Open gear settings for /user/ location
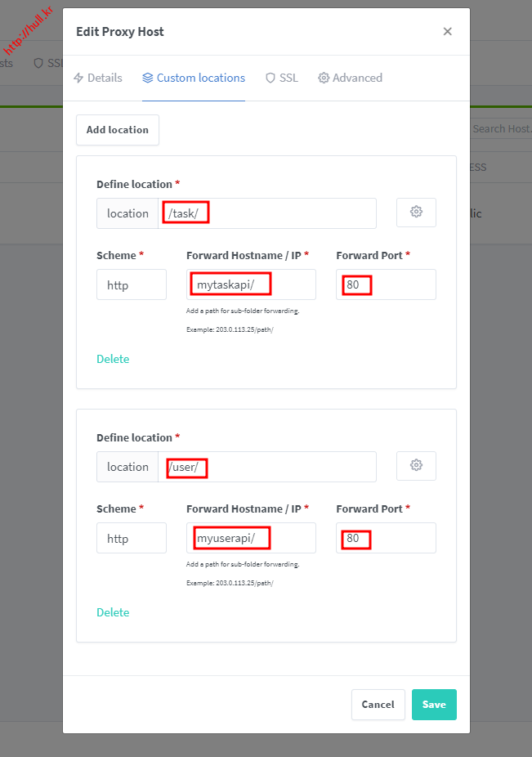 coord(416,466)
